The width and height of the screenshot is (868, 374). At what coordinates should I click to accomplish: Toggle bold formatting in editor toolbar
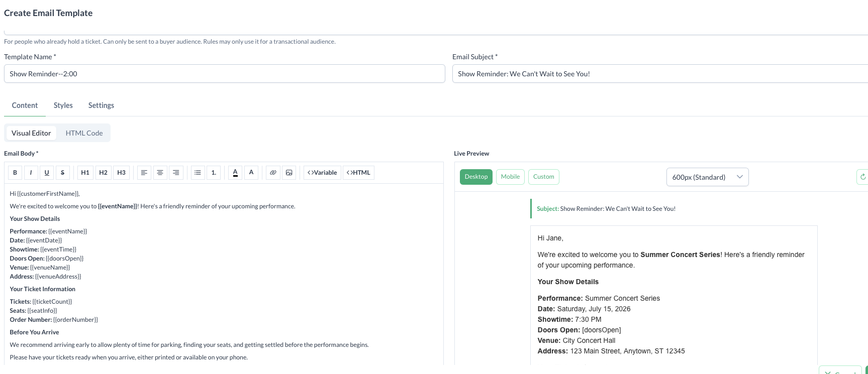[x=15, y=173]
